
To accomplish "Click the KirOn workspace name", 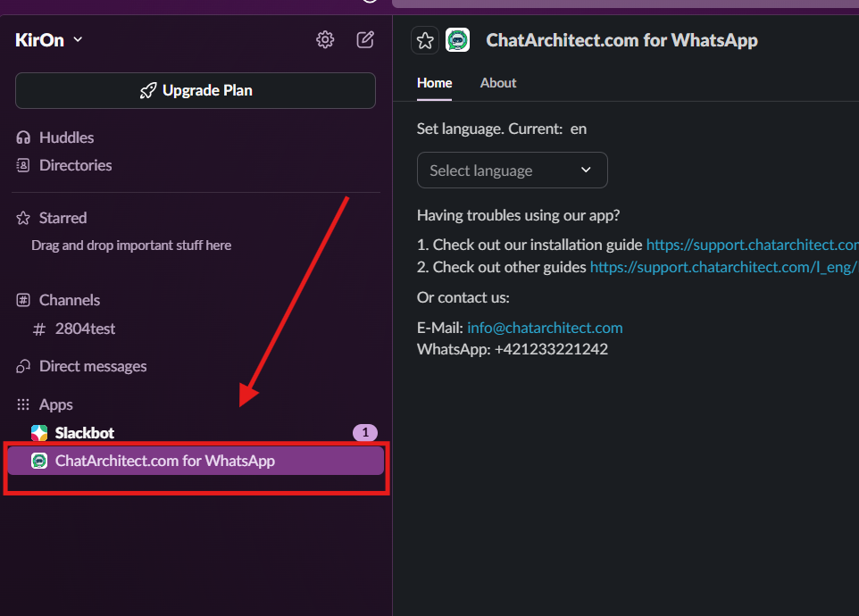I will pos(39,40).
